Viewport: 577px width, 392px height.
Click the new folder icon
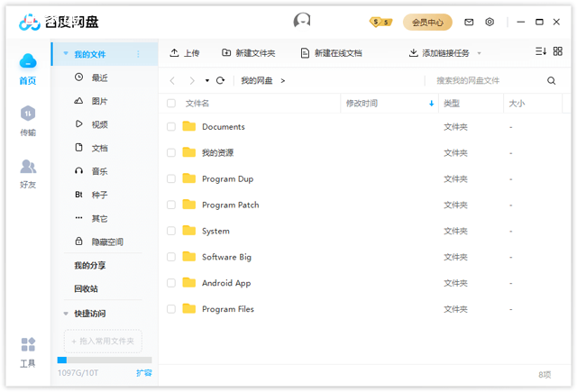click(x=226, y=53)
